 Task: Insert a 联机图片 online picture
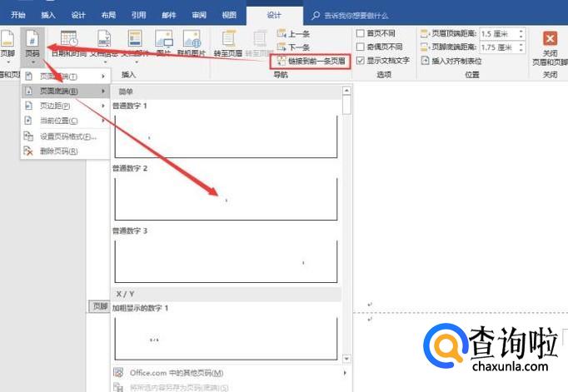pyautogui.click(x=192, y=38)
